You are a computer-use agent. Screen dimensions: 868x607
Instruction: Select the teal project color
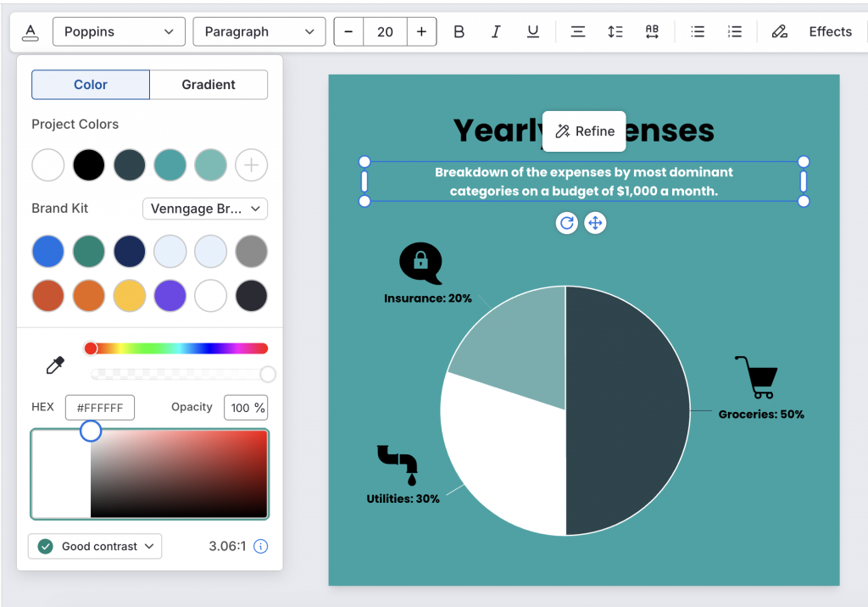pyautogui.click(x=170, y=165)
